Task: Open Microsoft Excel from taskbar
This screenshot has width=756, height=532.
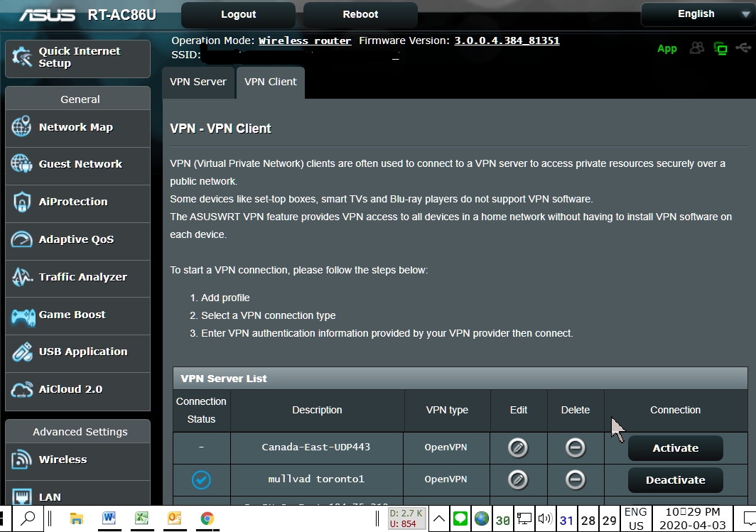Action: click(142, 519)
